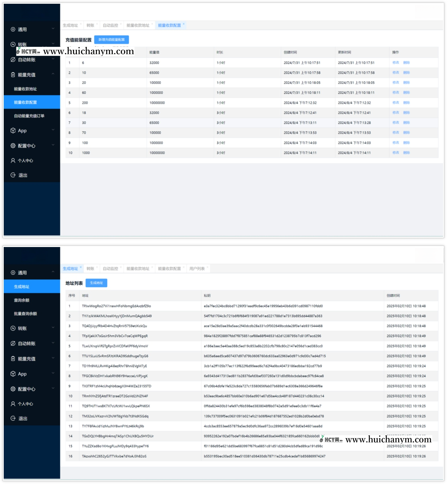Switch to the 用户列表 tab

tap(197, 269)
